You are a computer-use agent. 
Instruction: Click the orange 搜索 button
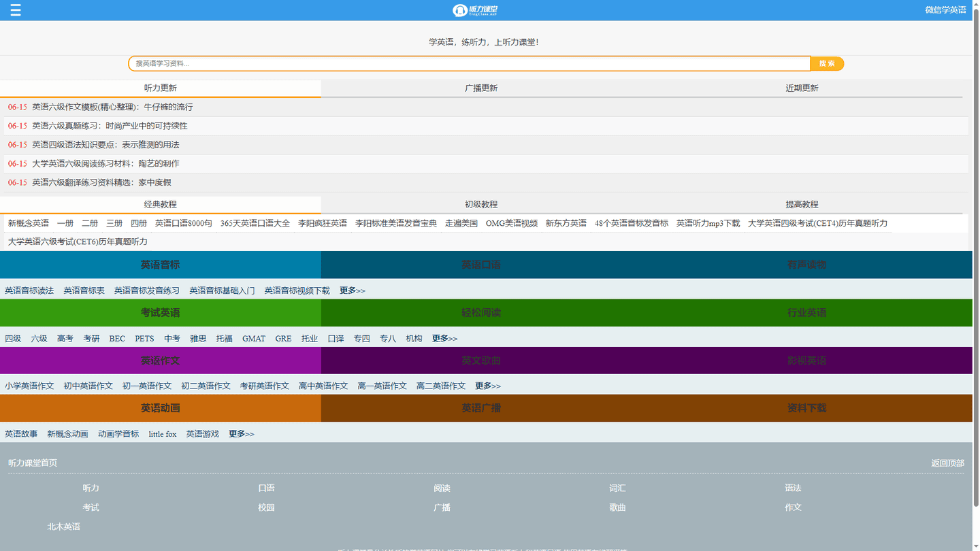click(x=828, y=63)
